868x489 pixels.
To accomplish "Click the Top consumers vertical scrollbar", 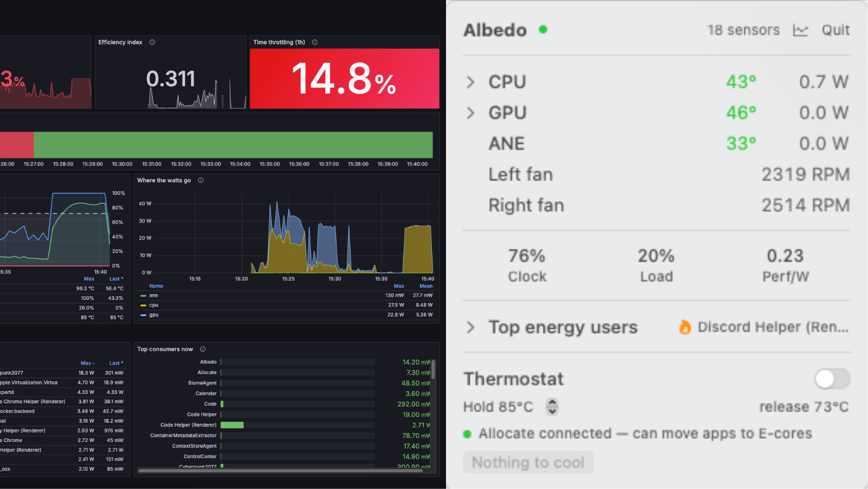I will point(433,369).
